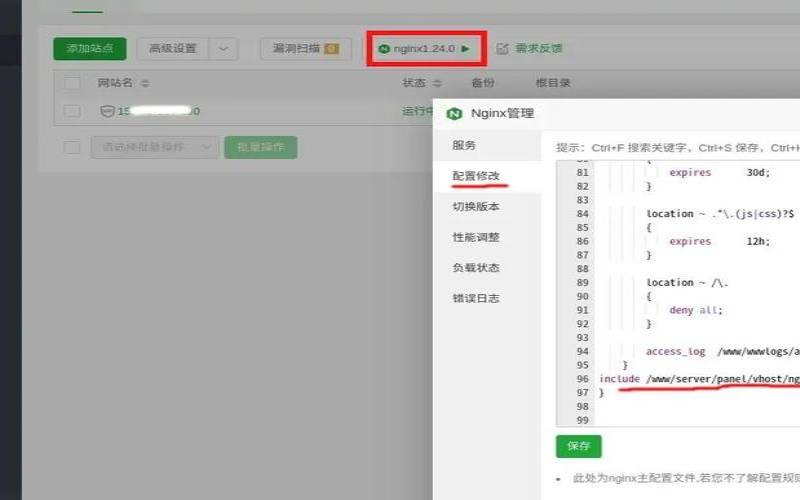Click the Nginx logo in Nginx管理 dialog
Viewport: 800px width, 500px height.
(x=454, y=114)
